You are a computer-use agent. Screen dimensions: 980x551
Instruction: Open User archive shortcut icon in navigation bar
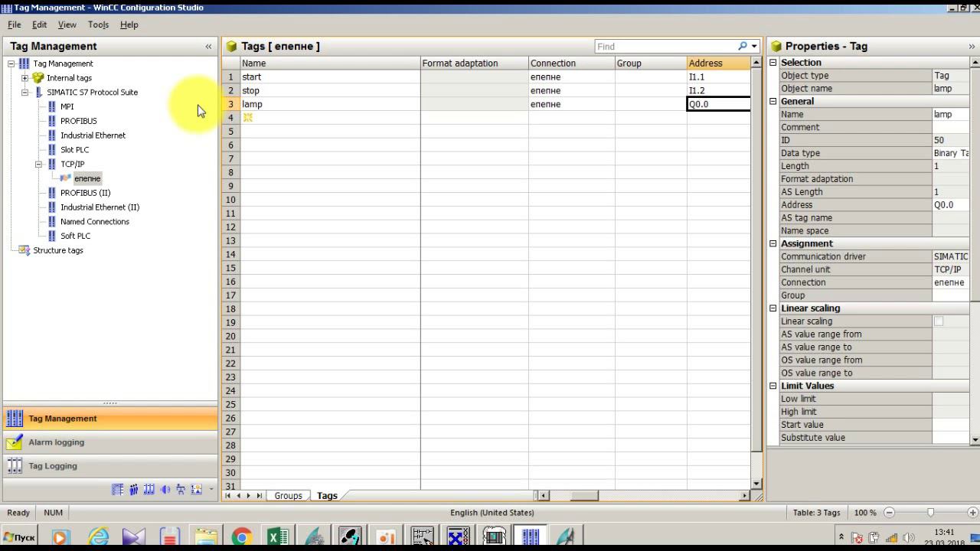coord(149,490)
